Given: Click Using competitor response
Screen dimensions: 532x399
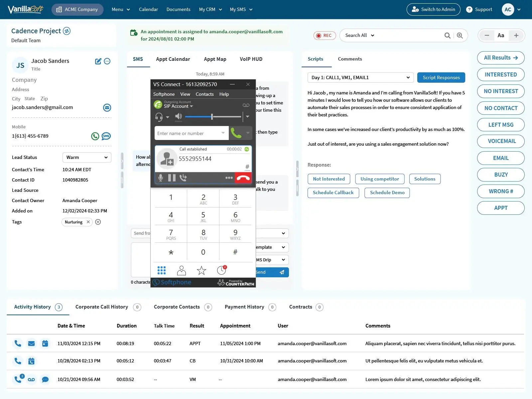Looking at the screenshot, I should pos(380,179).
